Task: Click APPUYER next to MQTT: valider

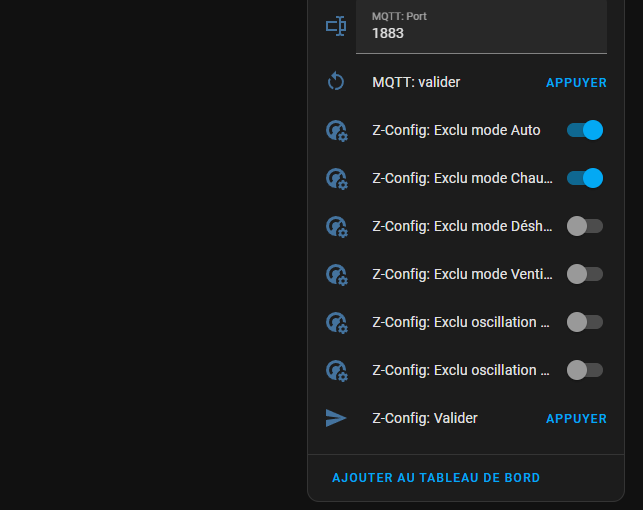Action: pos(576,82)
